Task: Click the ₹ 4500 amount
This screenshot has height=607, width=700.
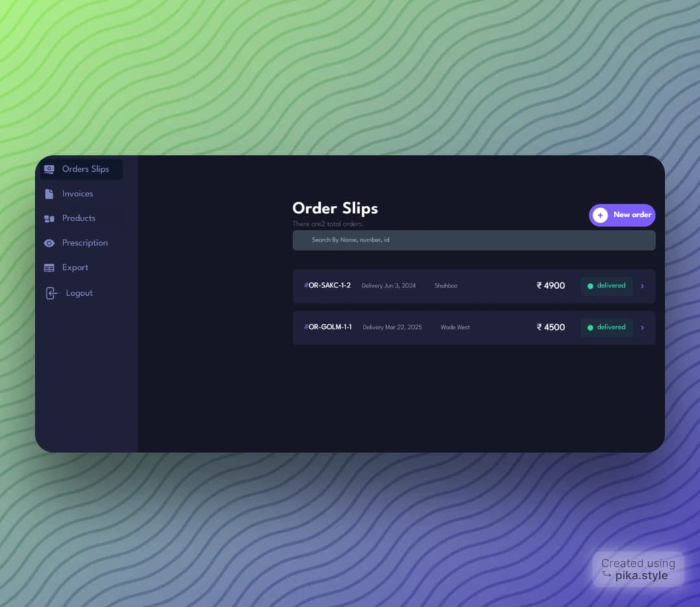Action: (550, 327)
